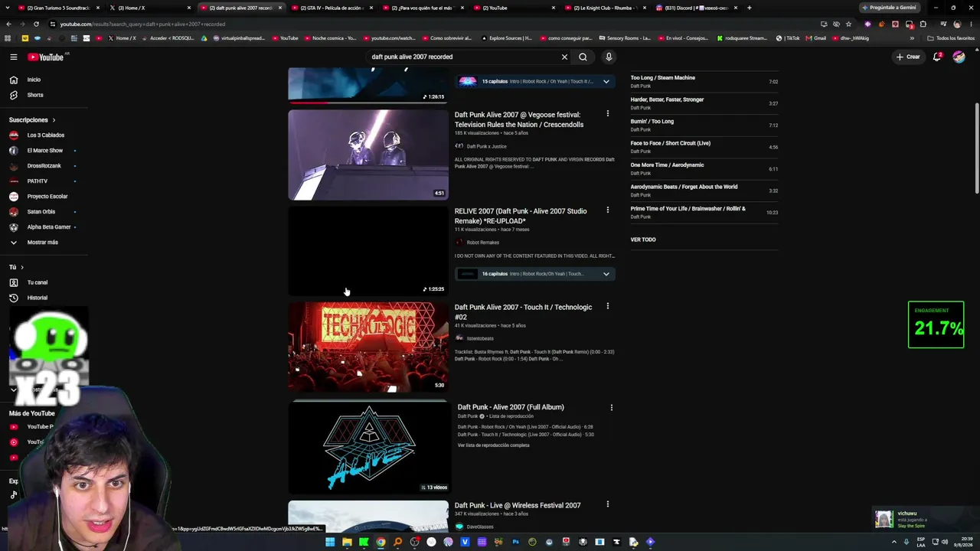The width and height of the screenshot is (980, 551).
Task: Play track One More Time / Aerodynamic
Action: pos(704,169)
